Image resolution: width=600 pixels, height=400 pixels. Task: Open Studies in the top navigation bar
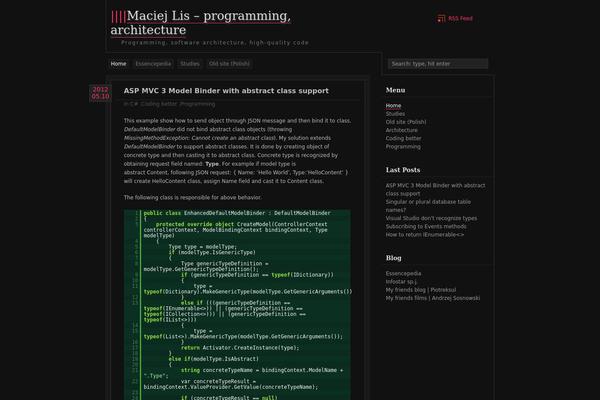pos(190,64)
